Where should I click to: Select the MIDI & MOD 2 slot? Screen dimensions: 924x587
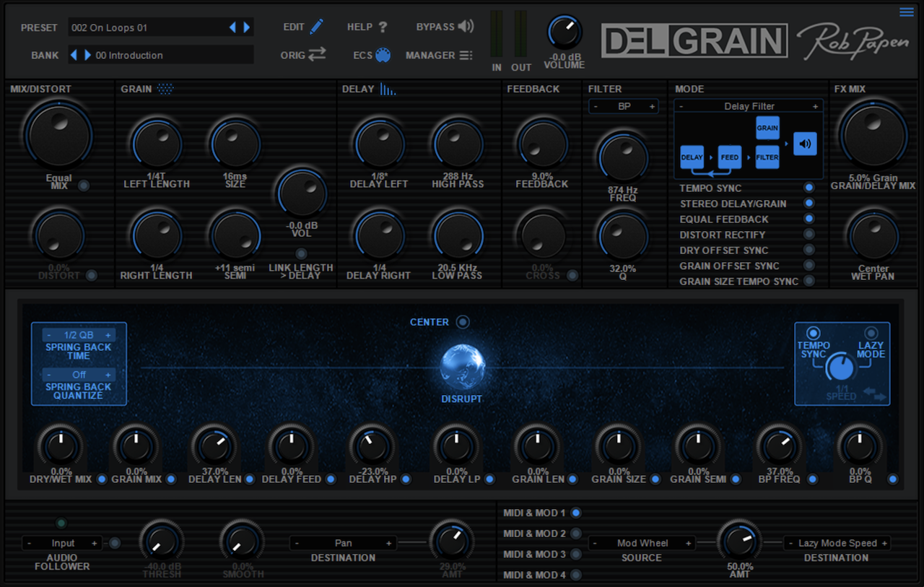click(576, 534)
